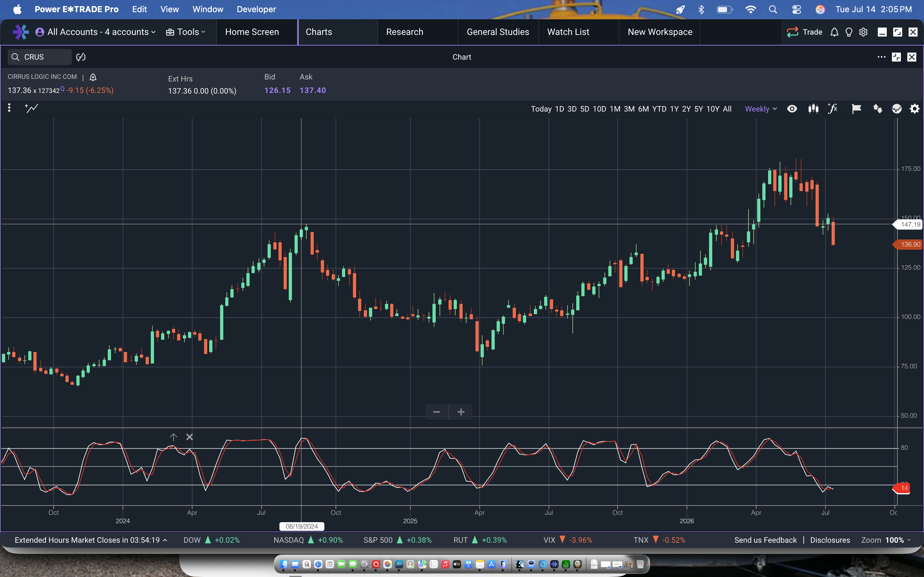
Task: Click the chart events flag icon
Action: tap(856, 109)
